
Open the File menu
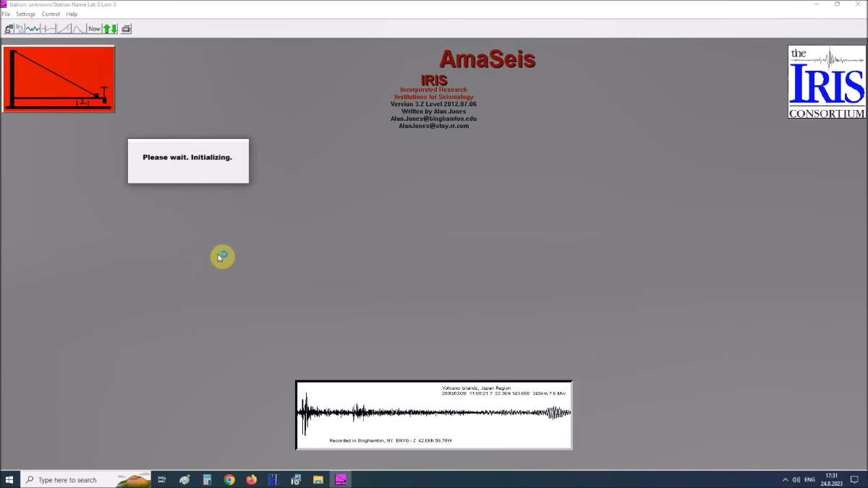6,14
